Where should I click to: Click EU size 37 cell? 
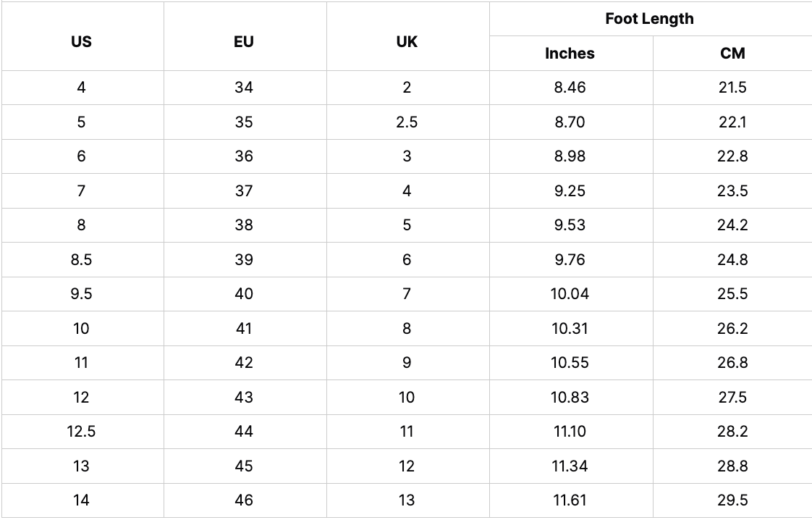(244, 191)
